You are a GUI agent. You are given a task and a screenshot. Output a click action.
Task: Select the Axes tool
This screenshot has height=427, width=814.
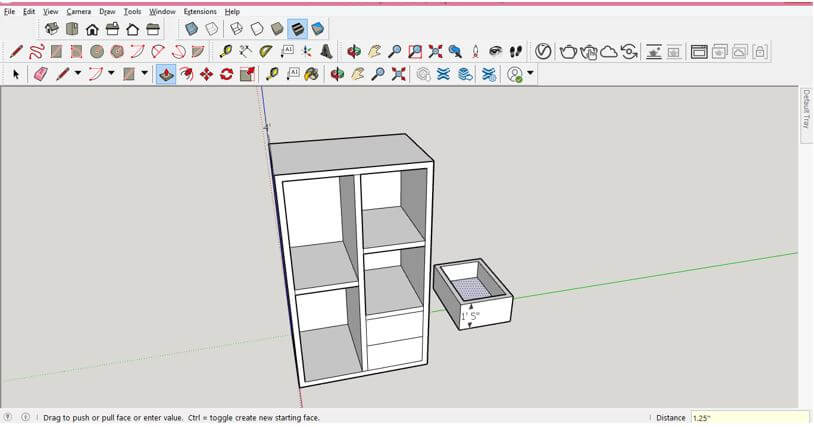pyautogui.click(x=307, y=51)
